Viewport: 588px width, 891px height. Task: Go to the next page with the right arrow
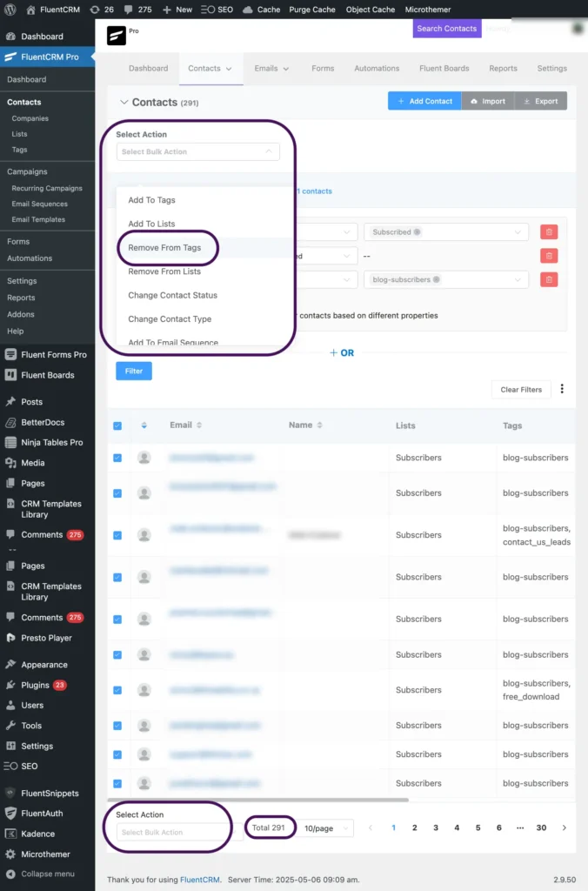[x=565, y=828]
